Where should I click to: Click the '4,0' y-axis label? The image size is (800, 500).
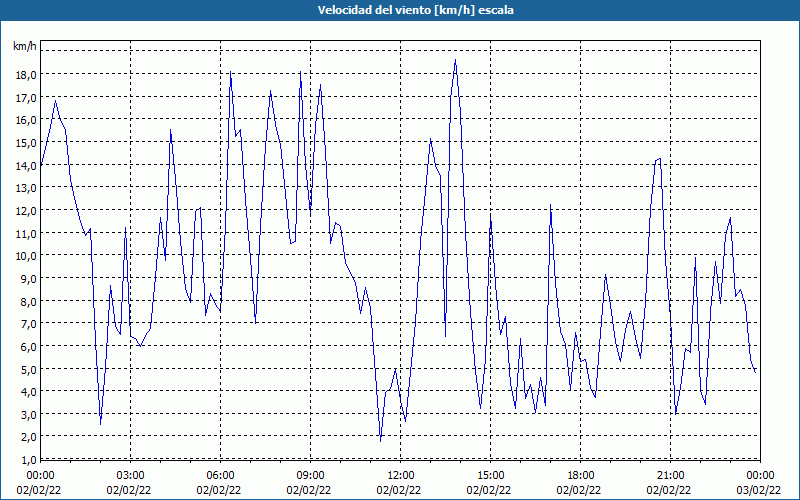[x=29, y=391]
